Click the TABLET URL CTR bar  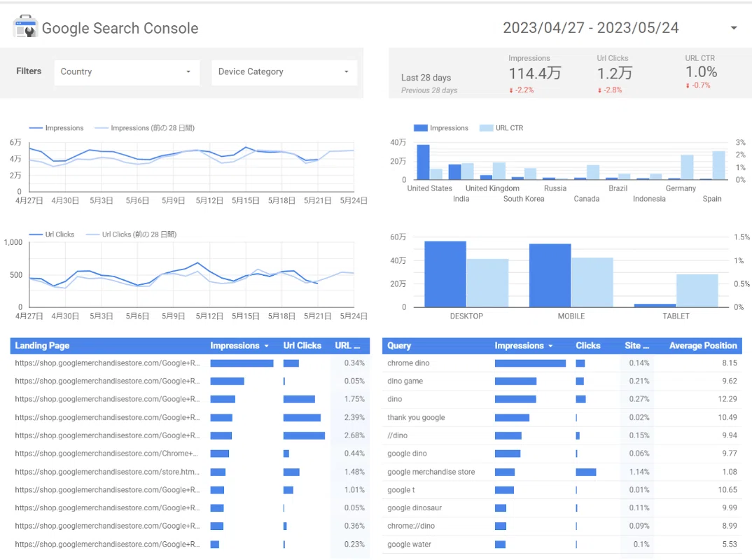click(697, 291)
